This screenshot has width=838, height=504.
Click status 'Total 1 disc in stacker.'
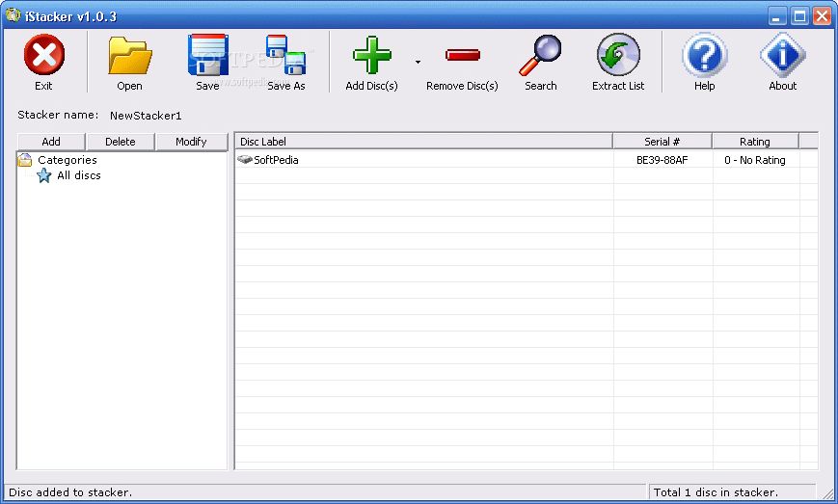point(716,492)
